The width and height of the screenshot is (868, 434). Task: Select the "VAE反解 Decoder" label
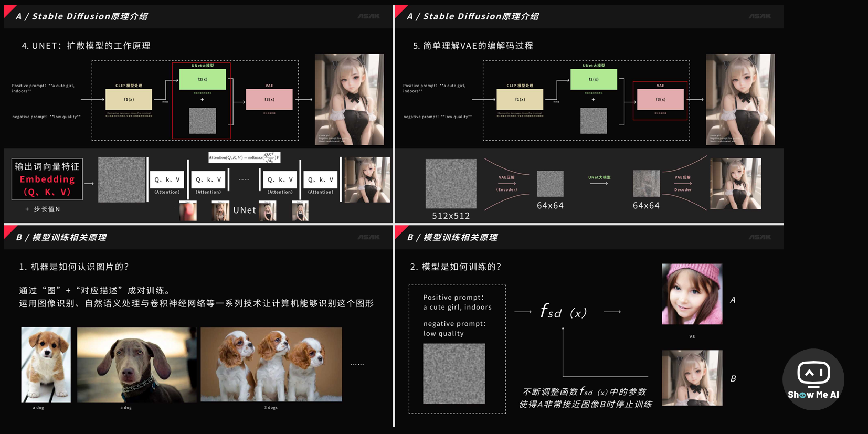[x=683, y=184]
